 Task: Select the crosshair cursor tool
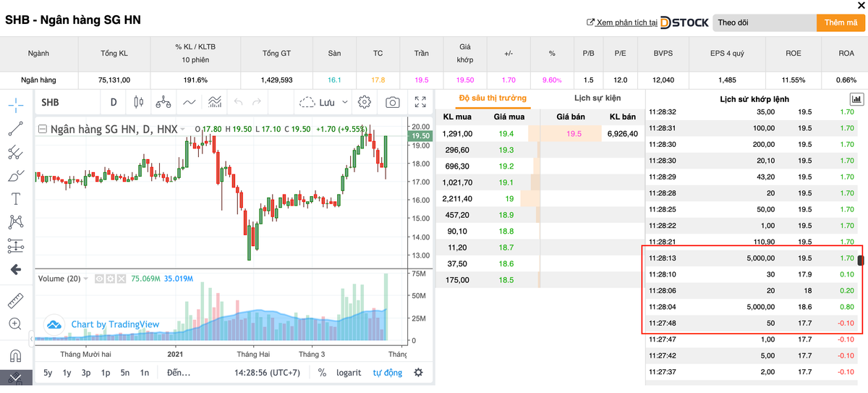15,105
